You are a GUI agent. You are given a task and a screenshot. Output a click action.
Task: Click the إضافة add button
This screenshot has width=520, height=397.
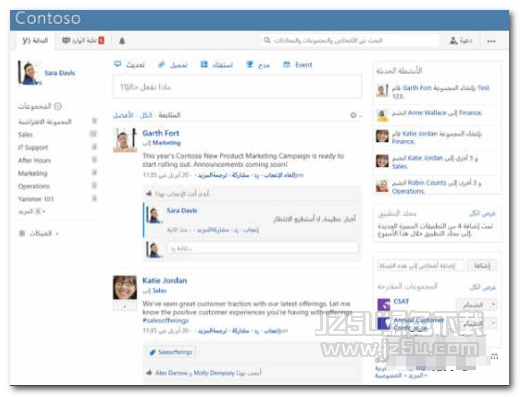pyautogui.click(x=482, y=266)
